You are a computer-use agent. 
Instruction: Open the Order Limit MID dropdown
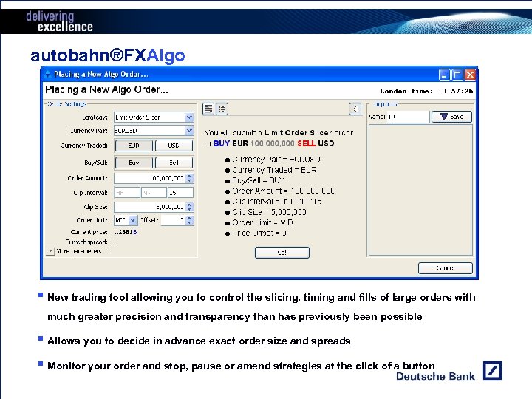tap(133, 220)
